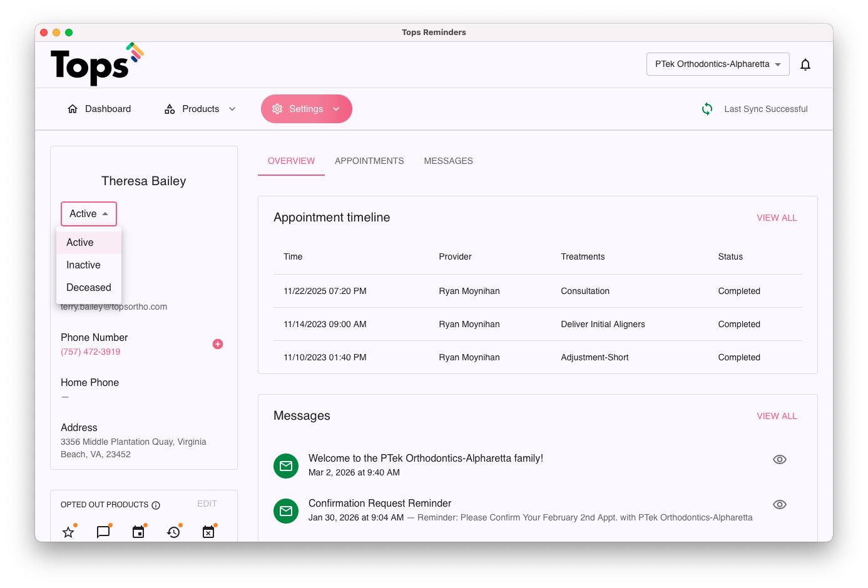Click the 11/10/2023 01:40 PM appointment time
The height and width of the screenshot is (588, 868).
click(x=325, y=357)
